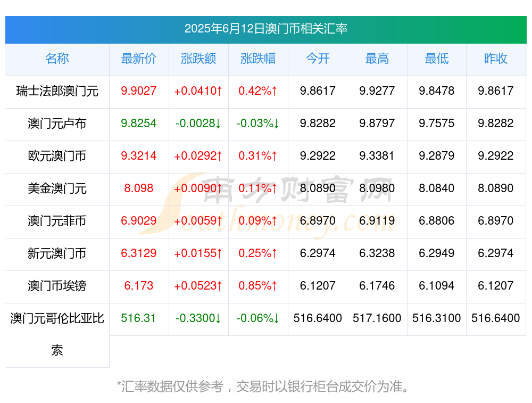Image resolution: width=532 pixels, height=403 pixels.
Task: Click the 最新价 column header
Action: 139,59
